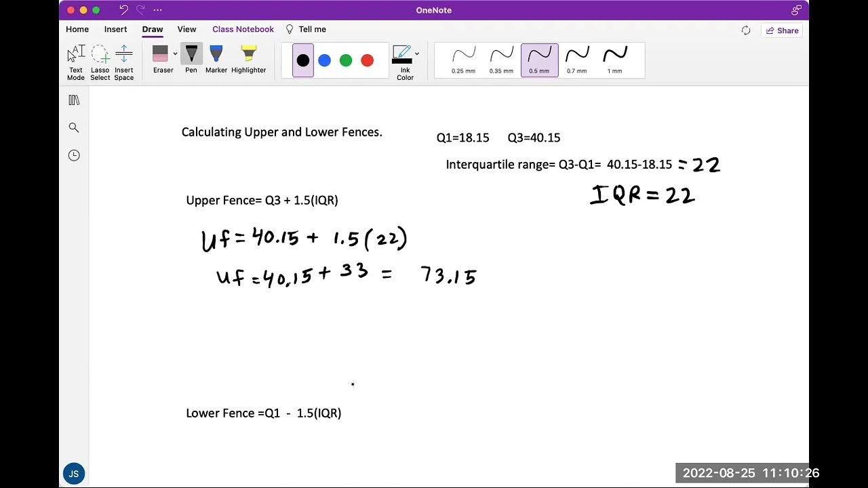Click the 'Q1=18.15' text
Viewport: 868px width, 488px height.
point(463,138)
